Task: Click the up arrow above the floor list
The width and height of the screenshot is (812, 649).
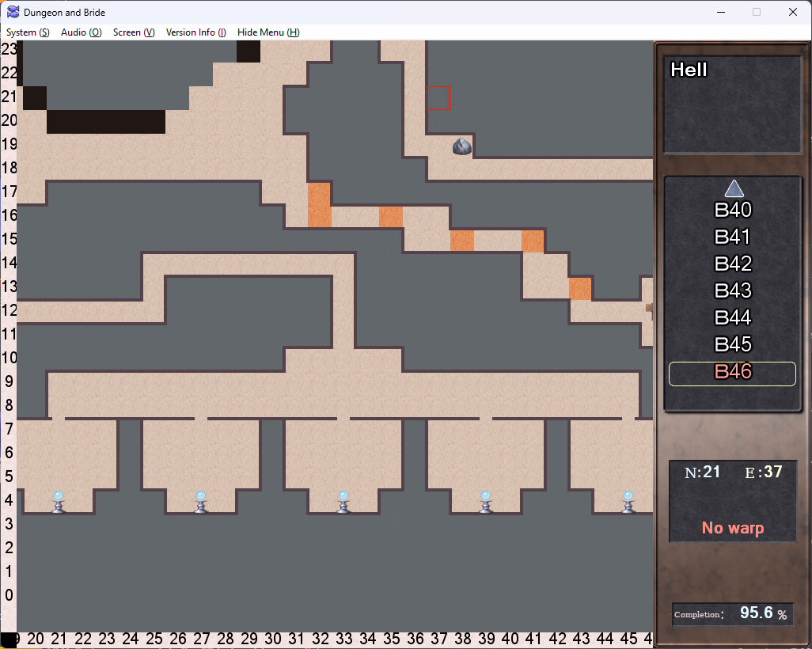Action: [734, 188]
